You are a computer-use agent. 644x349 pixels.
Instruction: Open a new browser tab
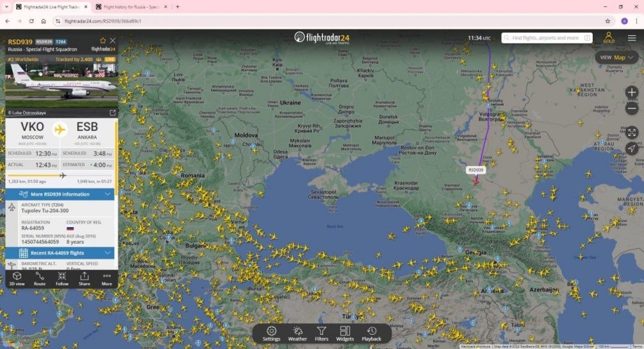[178, 7]
